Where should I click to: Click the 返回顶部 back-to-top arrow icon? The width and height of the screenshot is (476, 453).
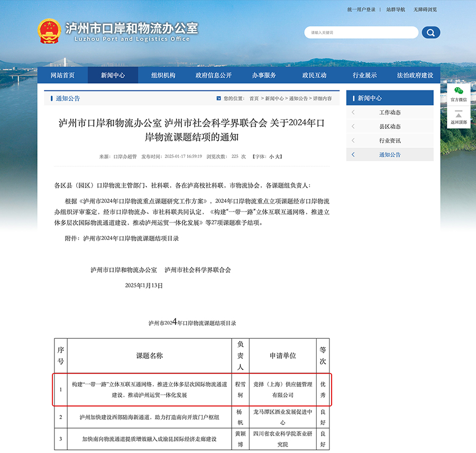(459, 115)
